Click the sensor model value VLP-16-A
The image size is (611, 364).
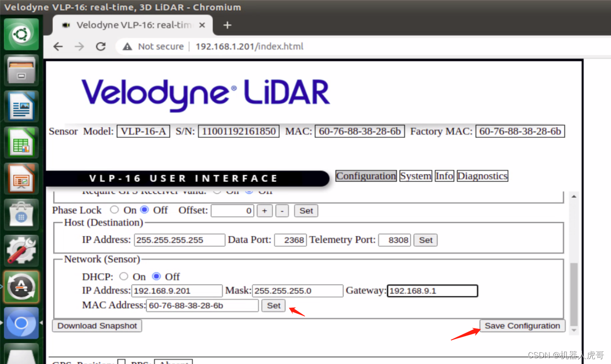143,132
